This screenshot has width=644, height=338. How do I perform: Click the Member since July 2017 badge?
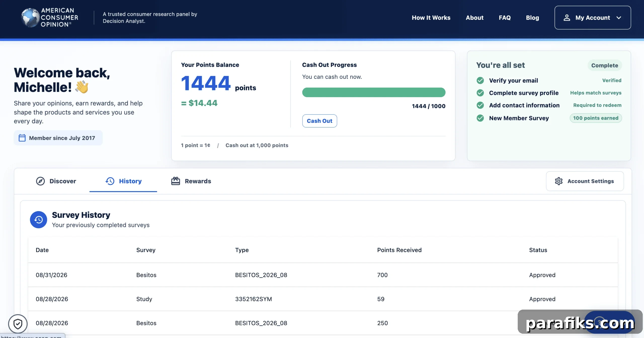coord(58,138)
